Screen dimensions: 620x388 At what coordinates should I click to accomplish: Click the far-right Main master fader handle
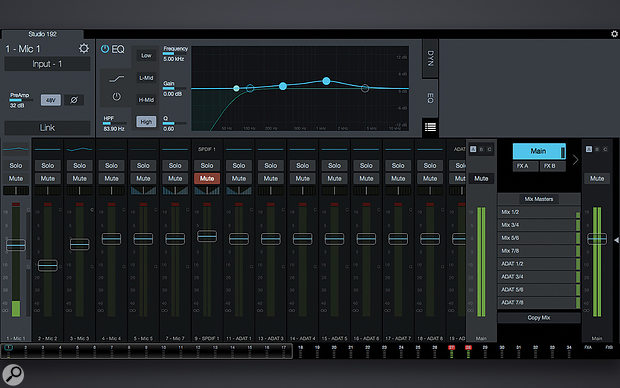(597, 239)
